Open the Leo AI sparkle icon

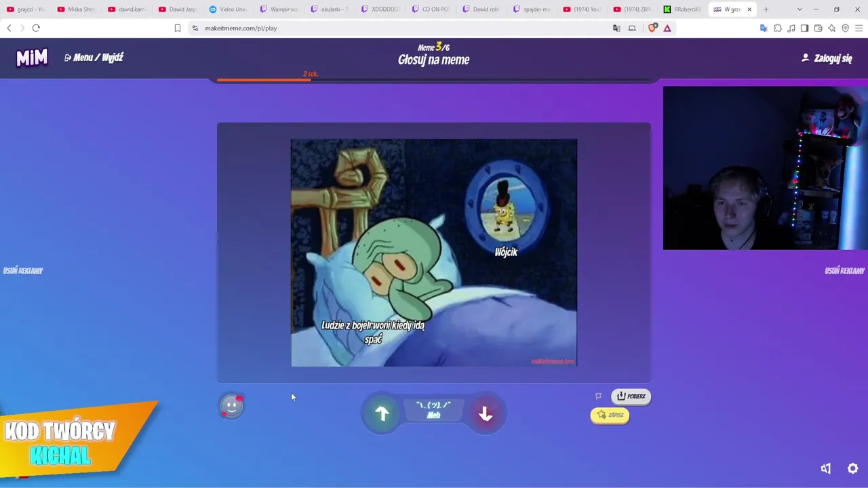(832, 28)
